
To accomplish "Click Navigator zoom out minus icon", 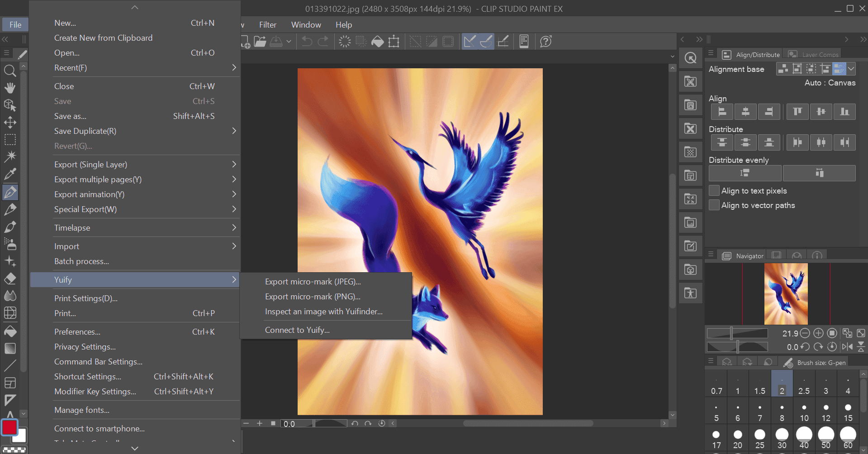I will tap(805, 333).
